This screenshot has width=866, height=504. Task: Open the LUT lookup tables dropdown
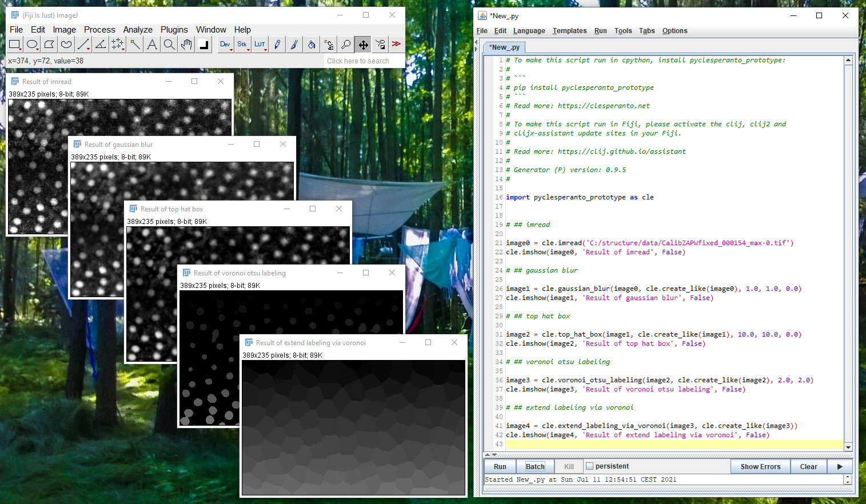point(260,44)
